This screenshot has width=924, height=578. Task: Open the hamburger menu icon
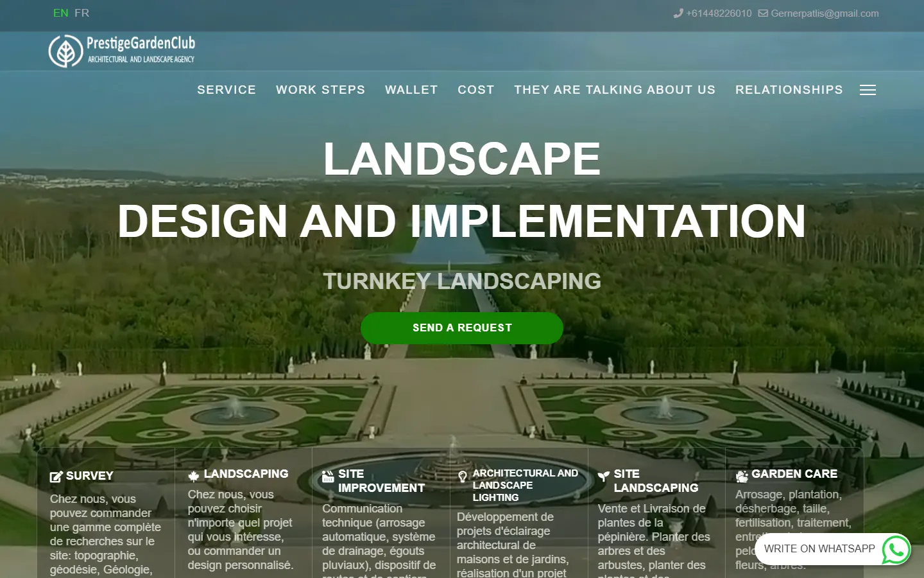868,90
